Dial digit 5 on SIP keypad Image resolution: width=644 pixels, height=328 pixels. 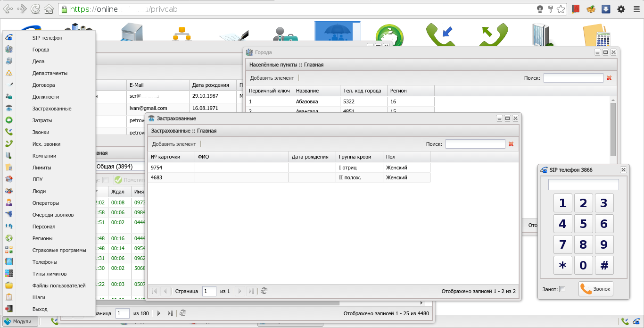pos(583,224)
